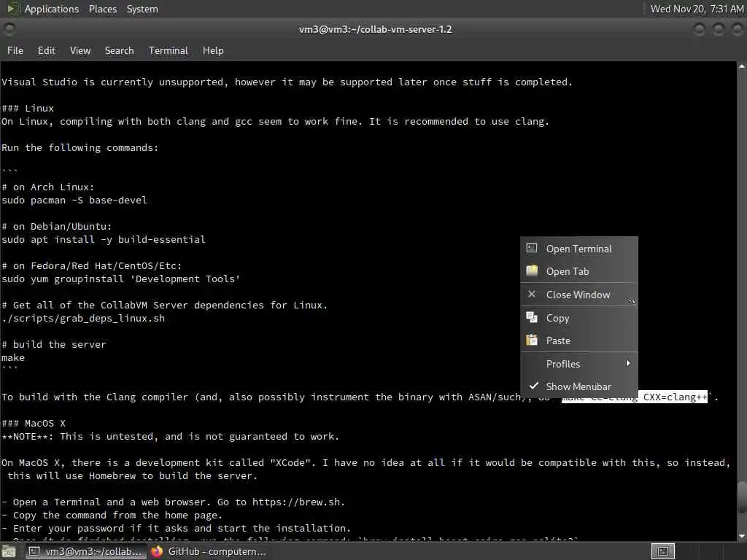Choose Open Terminal from context menu
The height and width of the screenshot is (560, 747).
(578, 249)
